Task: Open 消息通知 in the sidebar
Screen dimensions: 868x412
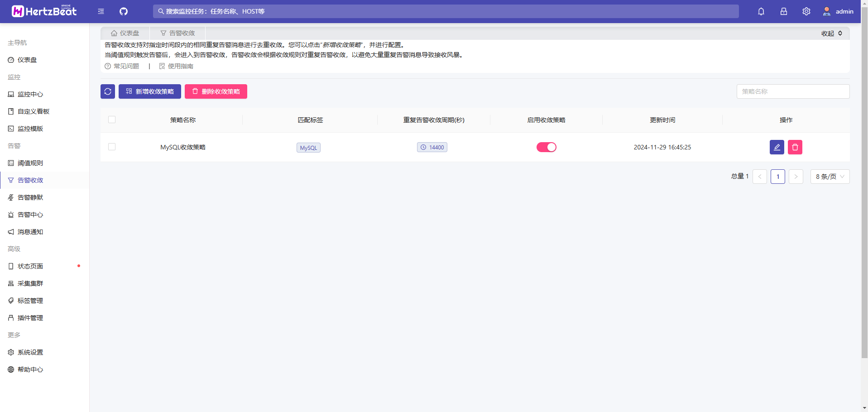Action: pos(44,232)
